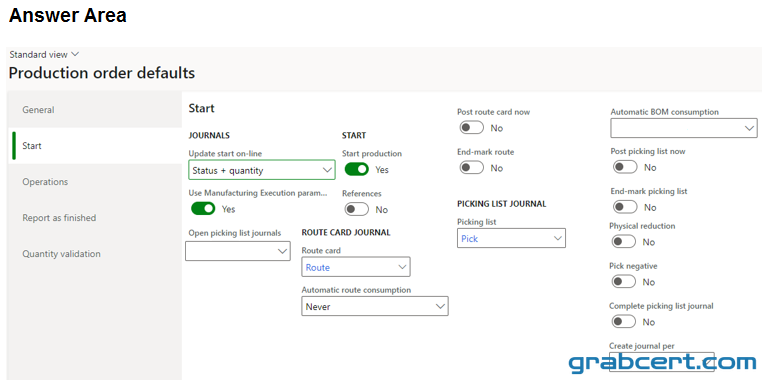Expand Open picking list journals dropdown
The width and height of the screenshot is (762, 380).
point(238,251)
